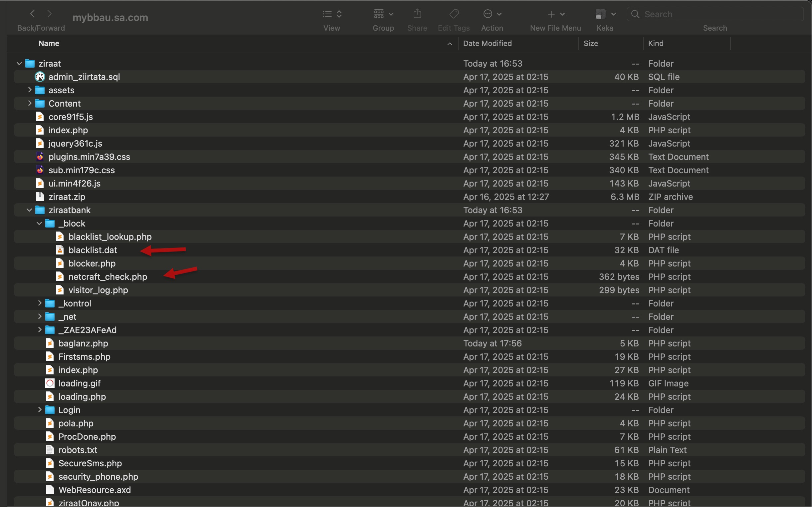812x507 pixels.
Task: Select the jquery361c.js file icon
Action: point(40,144)
